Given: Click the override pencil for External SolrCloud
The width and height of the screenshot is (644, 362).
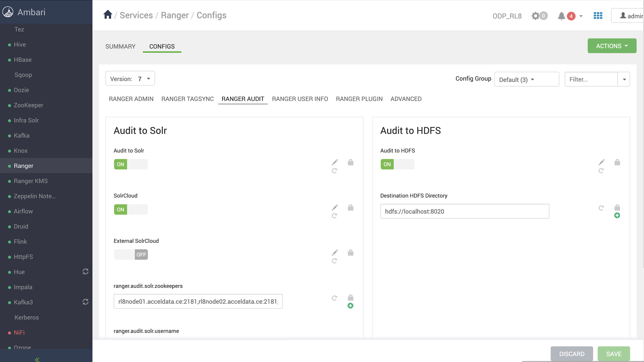Looking at the screenshot, I should (335, 252).
